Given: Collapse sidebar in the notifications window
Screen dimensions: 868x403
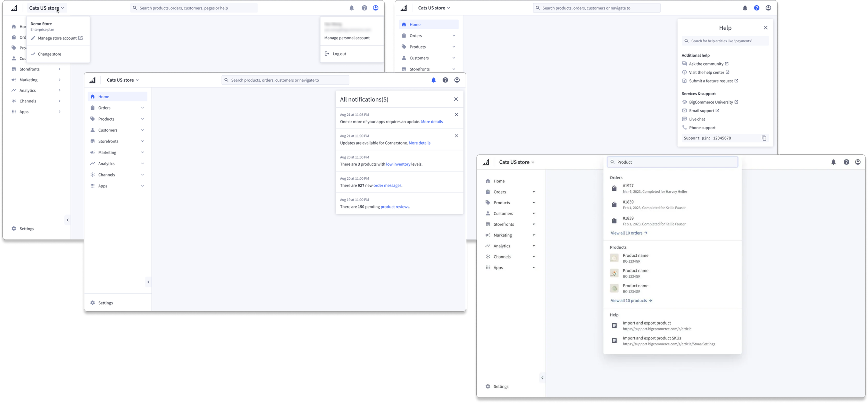Looking at the screenshot, I should coord(148,282).
